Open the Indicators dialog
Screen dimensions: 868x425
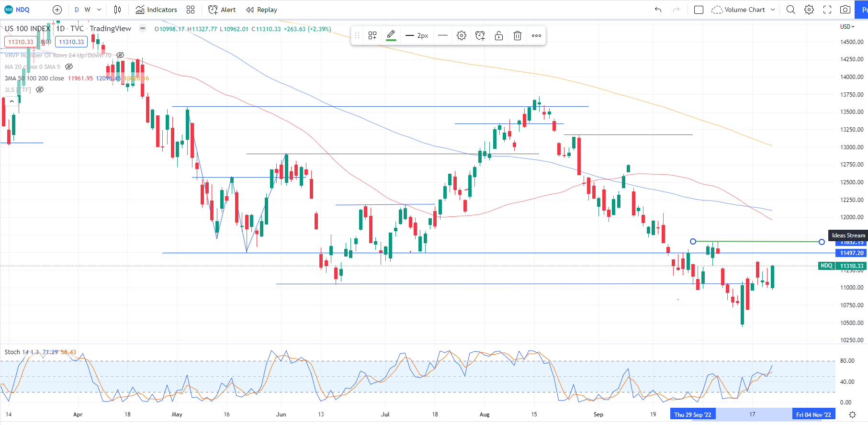tap(157, 10)
